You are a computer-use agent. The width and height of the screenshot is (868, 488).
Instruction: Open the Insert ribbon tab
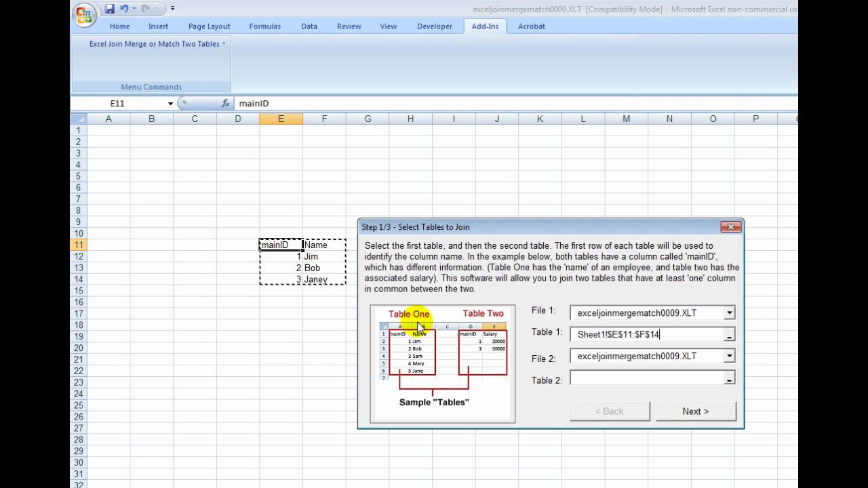158,26
